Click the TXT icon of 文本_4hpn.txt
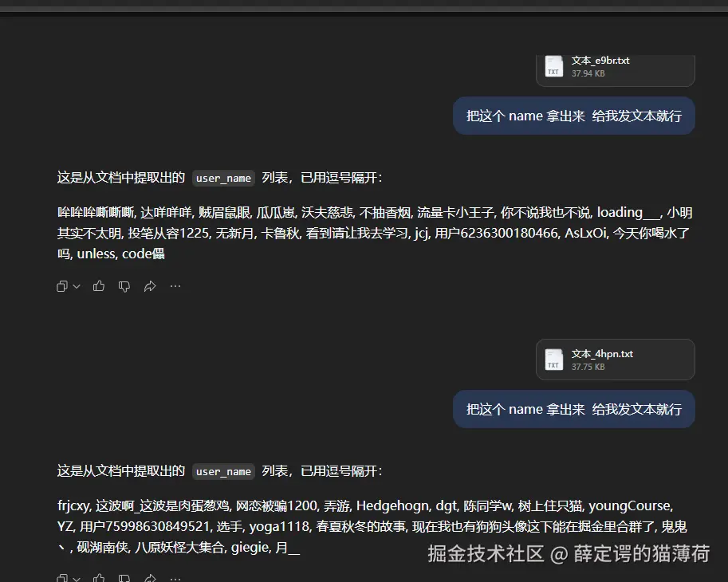 [554, 360]
